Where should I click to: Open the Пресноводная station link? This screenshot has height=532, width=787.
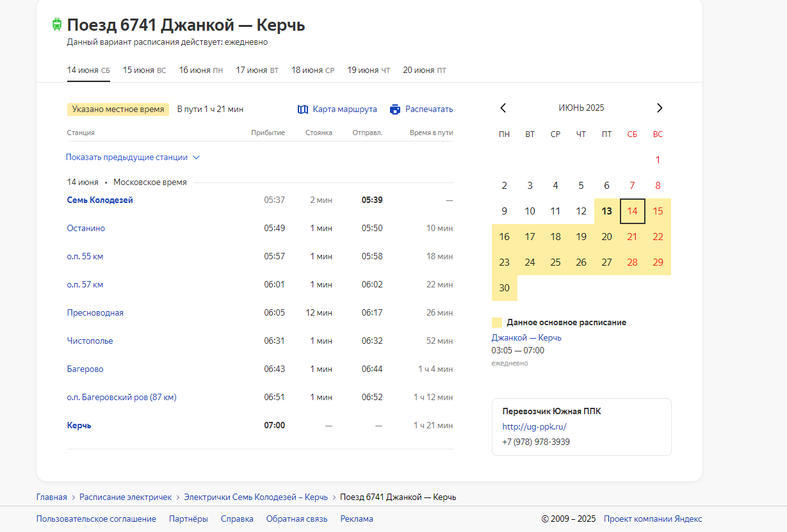click(95, 313)
